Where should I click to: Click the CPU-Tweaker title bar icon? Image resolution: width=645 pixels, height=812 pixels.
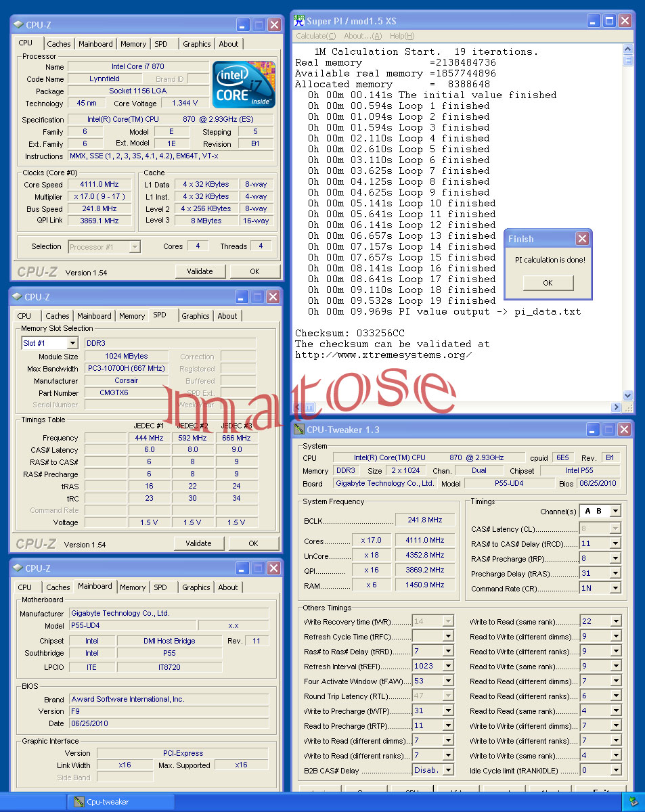pyautogui.click(x=299, y=429)
